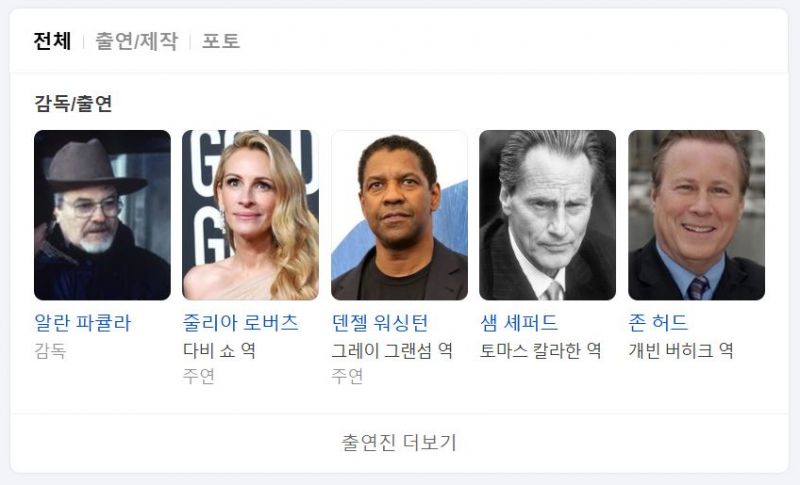
Task: Open photo thumbnail above 덴젤 워싱턴
Action: [x=399, y=215]
